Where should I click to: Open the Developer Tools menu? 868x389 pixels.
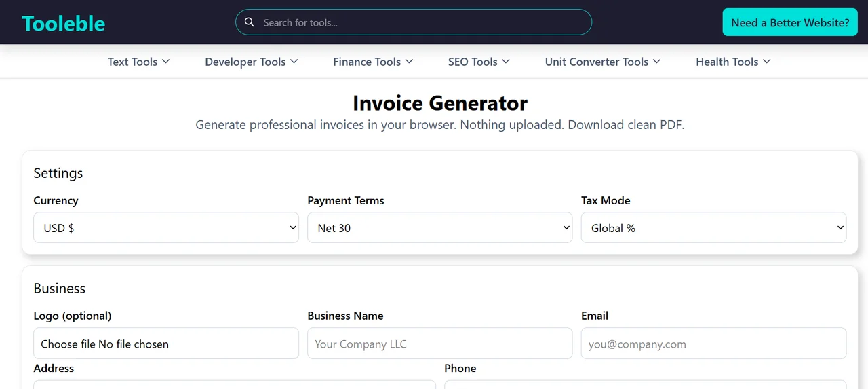pos(252,62)
